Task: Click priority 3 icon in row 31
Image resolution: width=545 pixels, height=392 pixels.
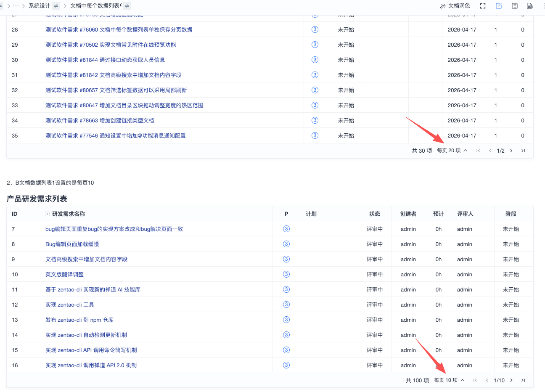Action: (x=315, y=75)
